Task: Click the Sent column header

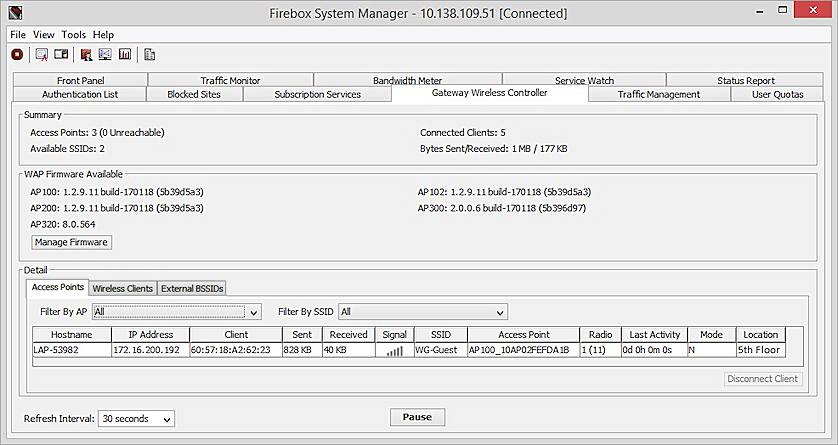Action: 302,335
